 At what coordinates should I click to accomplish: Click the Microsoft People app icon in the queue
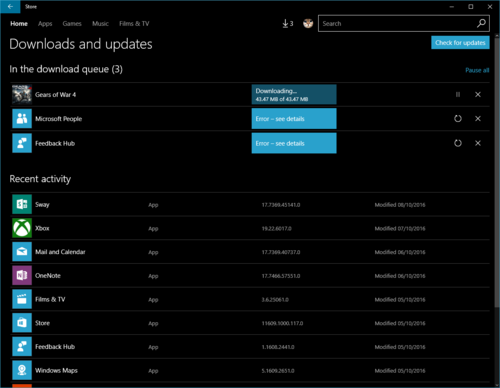[x=22, y=119]
